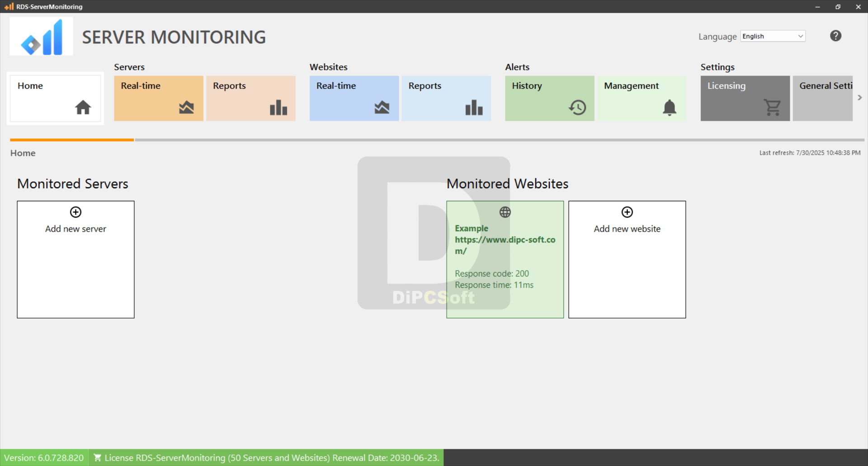Open the Licensing tab label
Image resolution: width=868 pixels, height=466 pixels.
point(726,86)
